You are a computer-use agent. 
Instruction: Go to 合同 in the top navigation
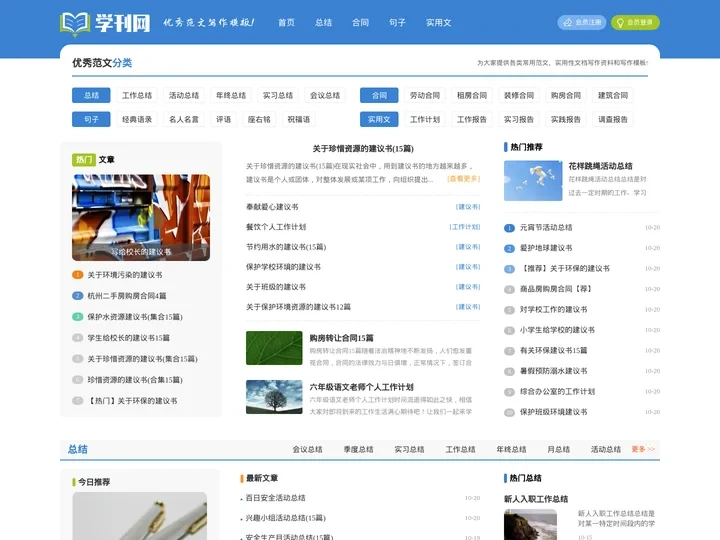point(360,22)
